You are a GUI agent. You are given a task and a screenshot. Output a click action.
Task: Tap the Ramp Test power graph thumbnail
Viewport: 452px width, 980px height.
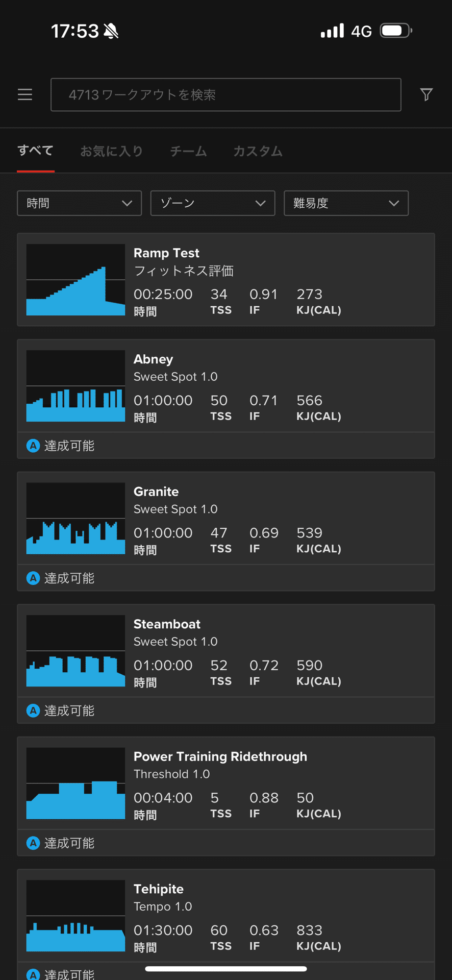[76, 280]
